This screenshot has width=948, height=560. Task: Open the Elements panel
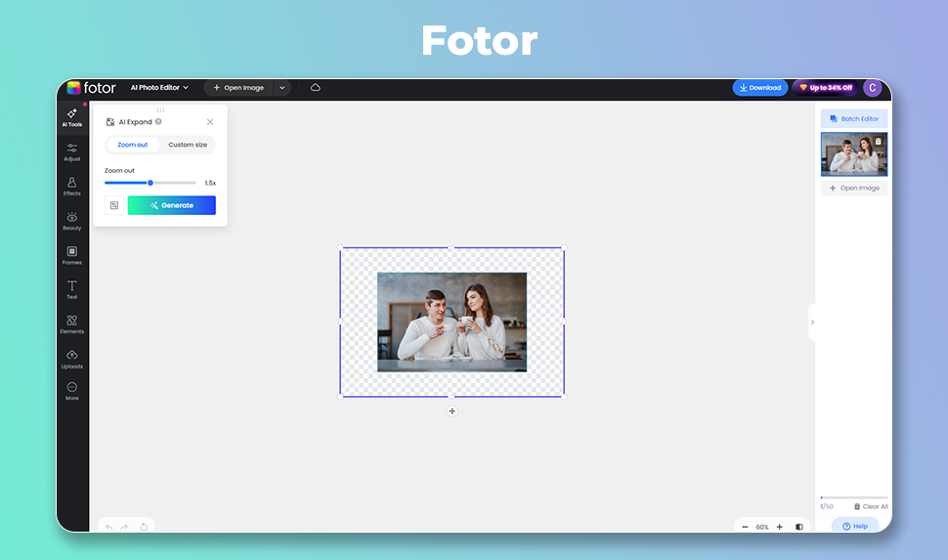(72, 324)
